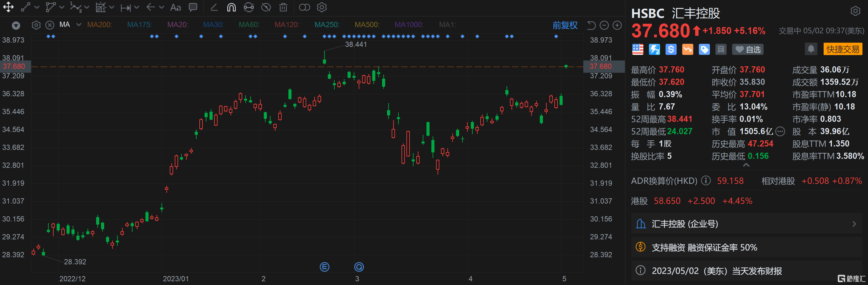Click the overlapping circles compare icon
This screenshot has width=868, height=285.
(304, 7)
